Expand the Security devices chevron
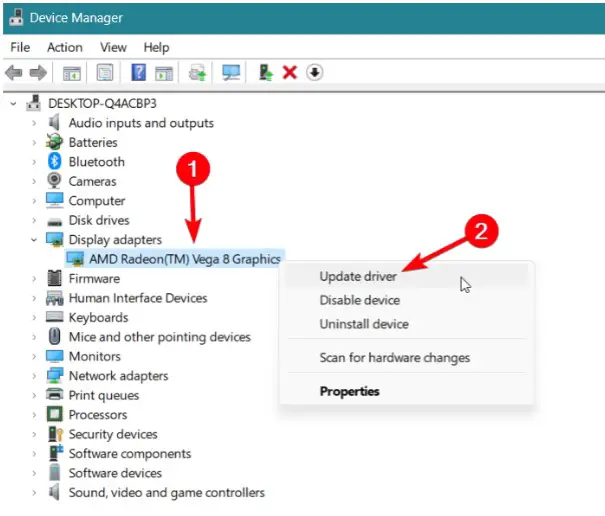Viewport: 605px width, 516px height. (x=34, y=434)
